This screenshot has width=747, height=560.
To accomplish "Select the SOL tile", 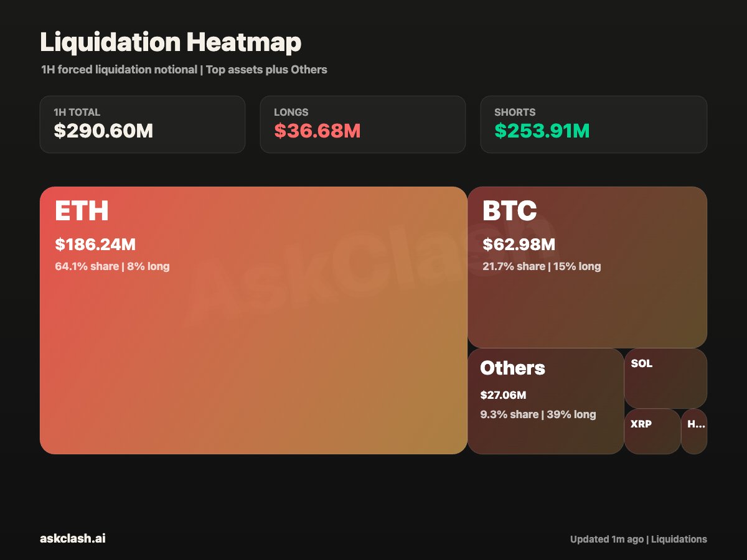I will [665, 378].
